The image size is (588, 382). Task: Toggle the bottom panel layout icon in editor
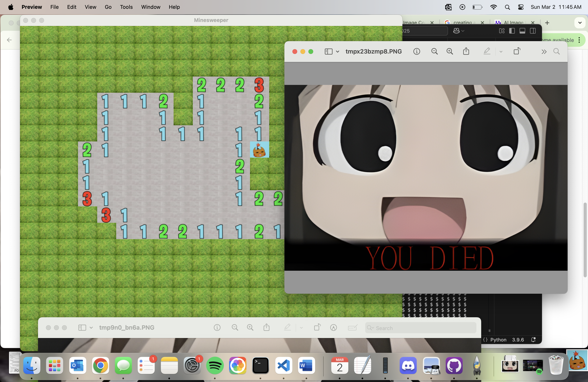pyautogui.click(x=522, y=31)
